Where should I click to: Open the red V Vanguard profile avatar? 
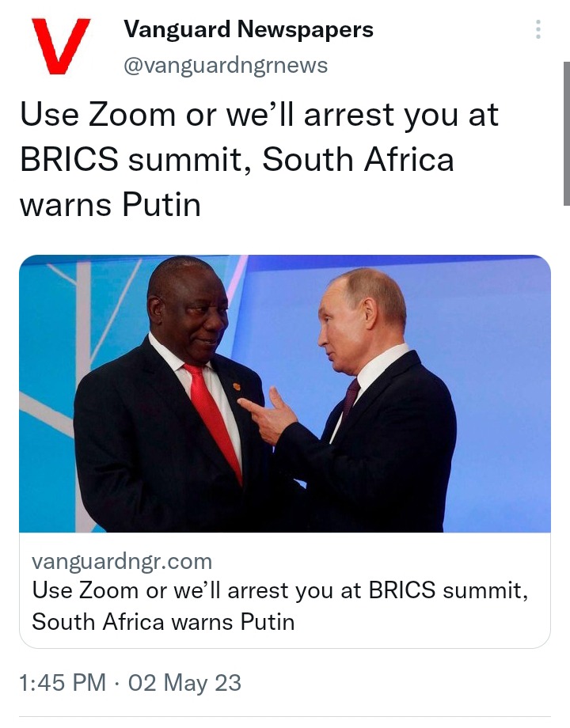(60, 46)
